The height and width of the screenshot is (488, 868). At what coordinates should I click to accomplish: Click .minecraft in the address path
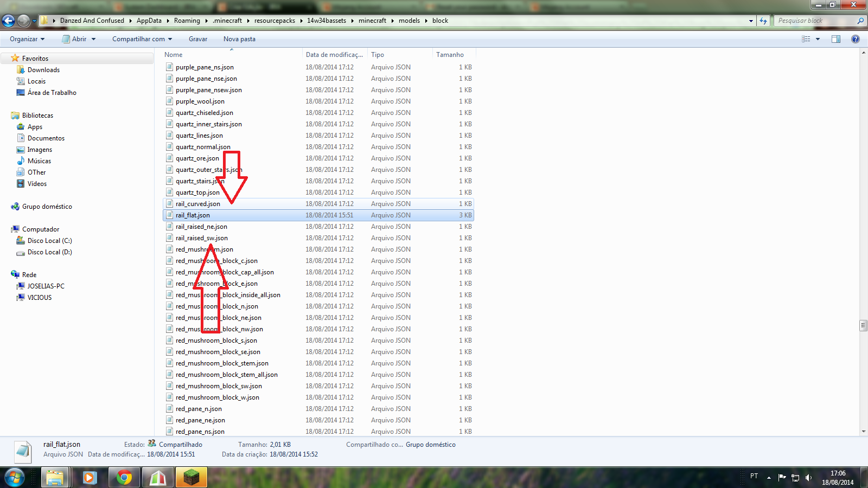pos(227,21)
